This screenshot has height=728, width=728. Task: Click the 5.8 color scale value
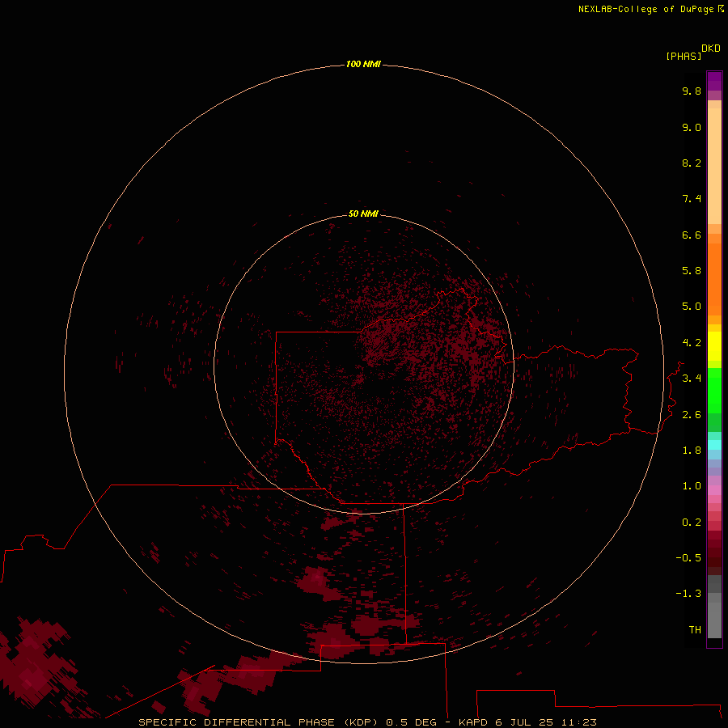pos(692,271)
